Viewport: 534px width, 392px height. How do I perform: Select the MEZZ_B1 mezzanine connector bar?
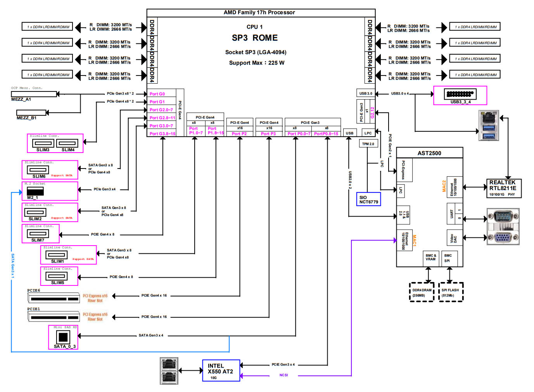pos(31,113)
